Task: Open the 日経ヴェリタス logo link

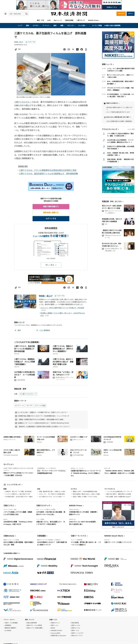Action: [111, 566]
